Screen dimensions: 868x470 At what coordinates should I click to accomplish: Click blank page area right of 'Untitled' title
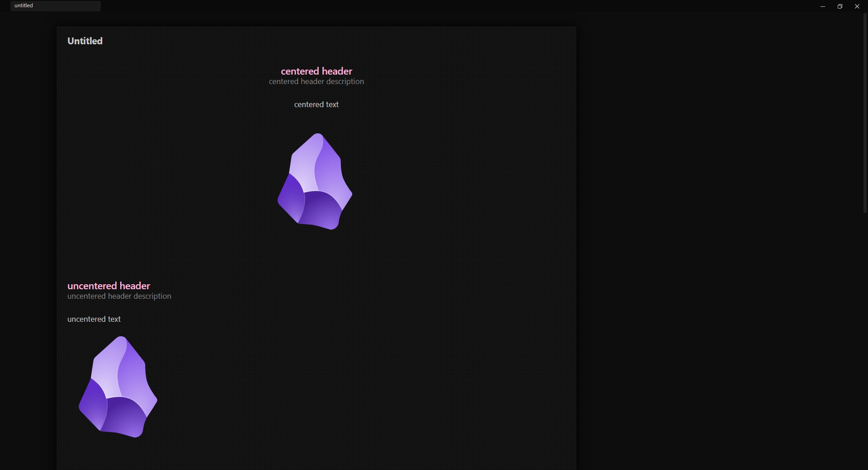pos(316,41)
